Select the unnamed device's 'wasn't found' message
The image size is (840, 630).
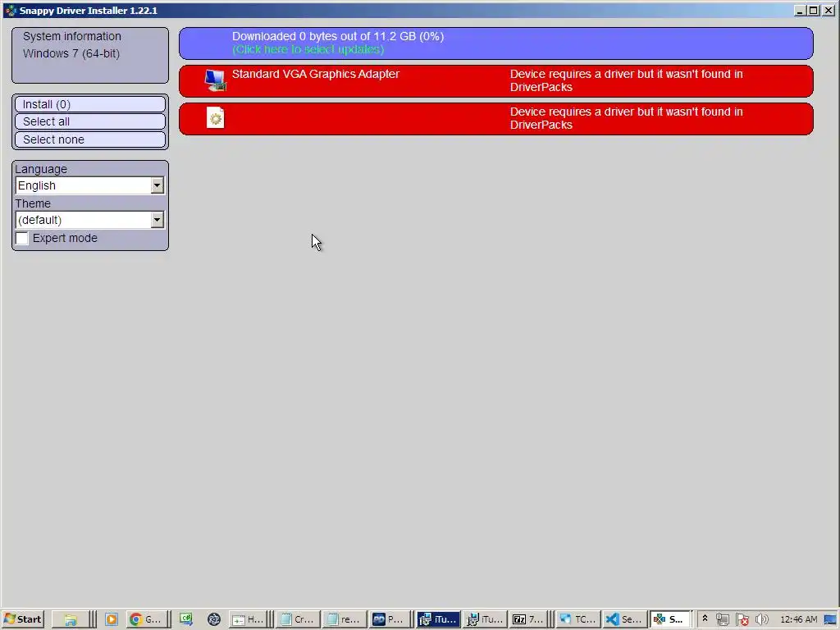click(x=626, y=118)
